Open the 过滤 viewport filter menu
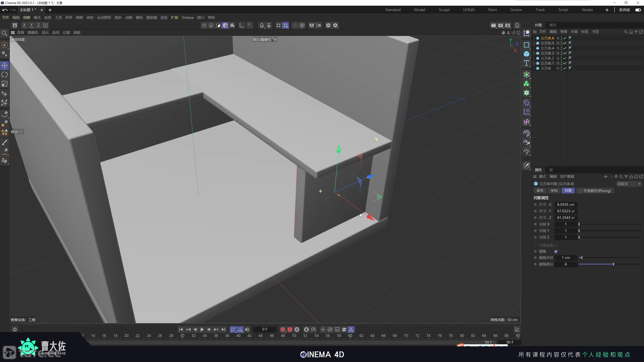 click(66, 32)
